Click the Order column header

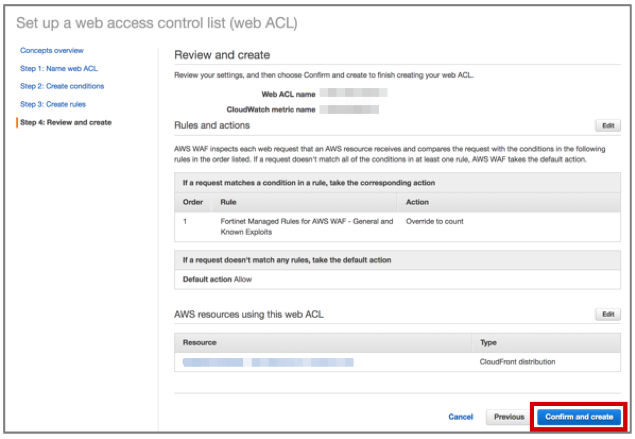192,202
